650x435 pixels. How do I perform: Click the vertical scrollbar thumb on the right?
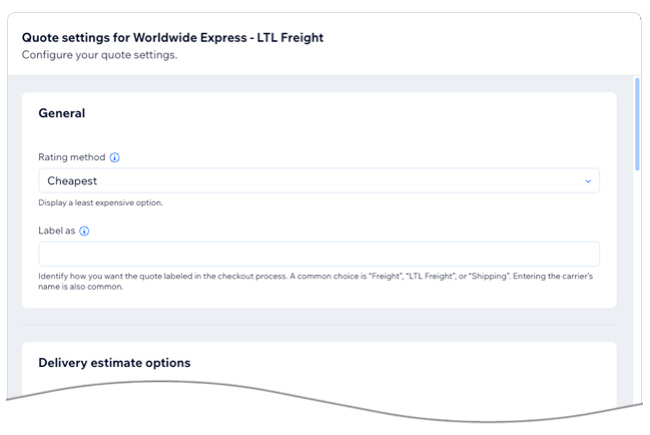tap(637, 124)
